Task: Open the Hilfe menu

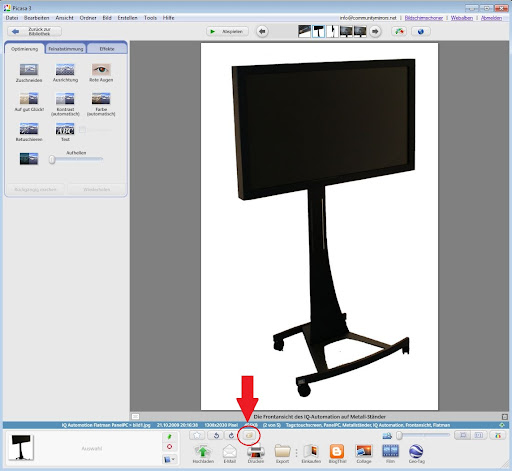Action: [168, 18]
